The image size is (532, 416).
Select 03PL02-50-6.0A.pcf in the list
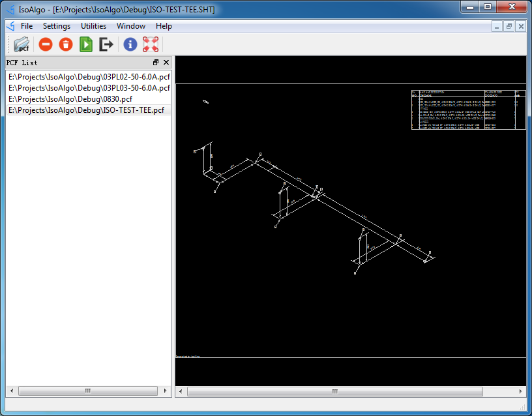pos(89,77)
